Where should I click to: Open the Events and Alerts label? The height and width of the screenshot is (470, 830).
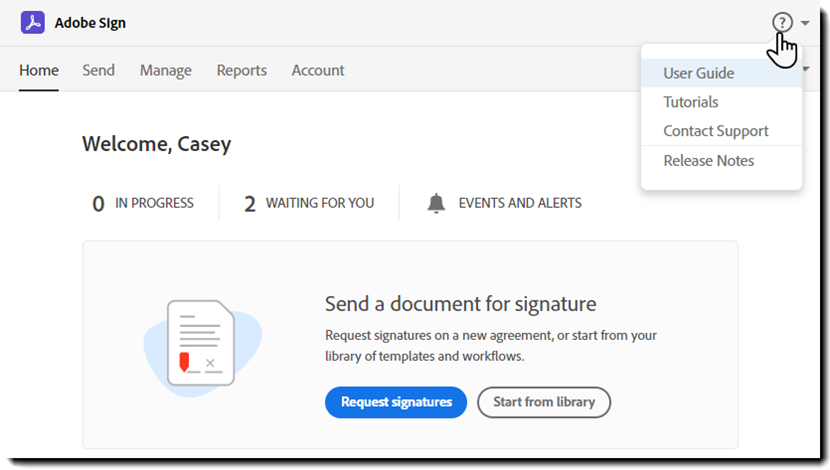click(x=520, y=203)
